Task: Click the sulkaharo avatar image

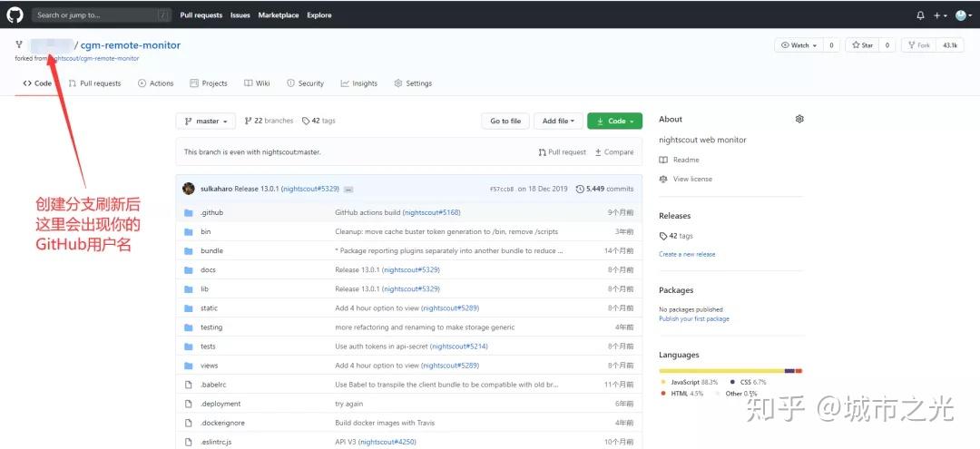Action: (x=189, y=189)
